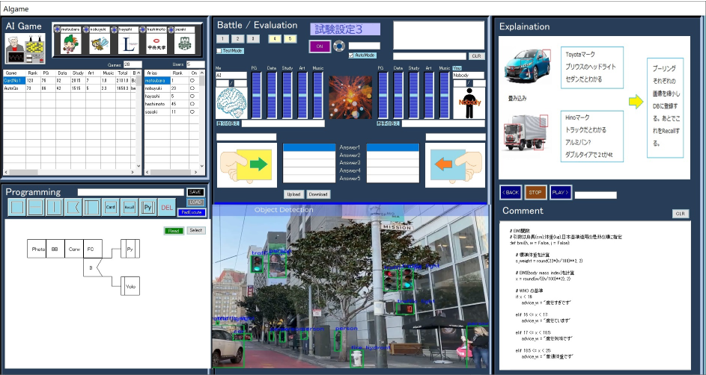The image size is (706, 375).
Task: Select setting button 1 in Battle / Evaluation
Action: coord(223,39)
